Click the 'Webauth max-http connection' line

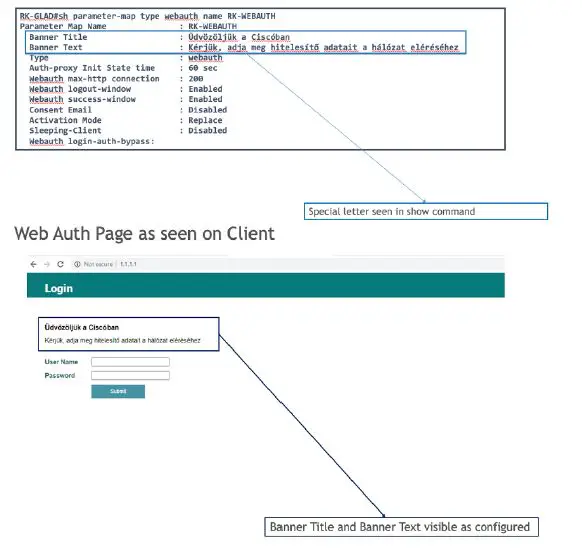pos(116,79)
